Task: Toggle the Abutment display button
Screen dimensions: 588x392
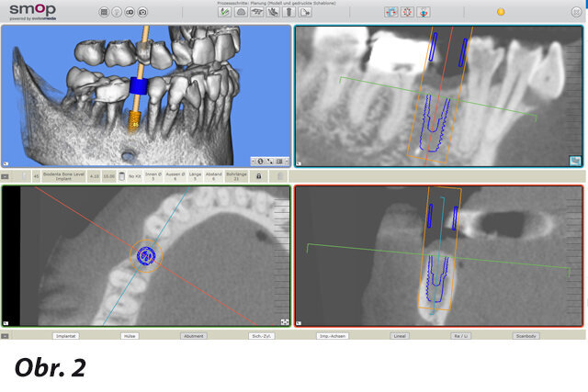Action: 193,336
